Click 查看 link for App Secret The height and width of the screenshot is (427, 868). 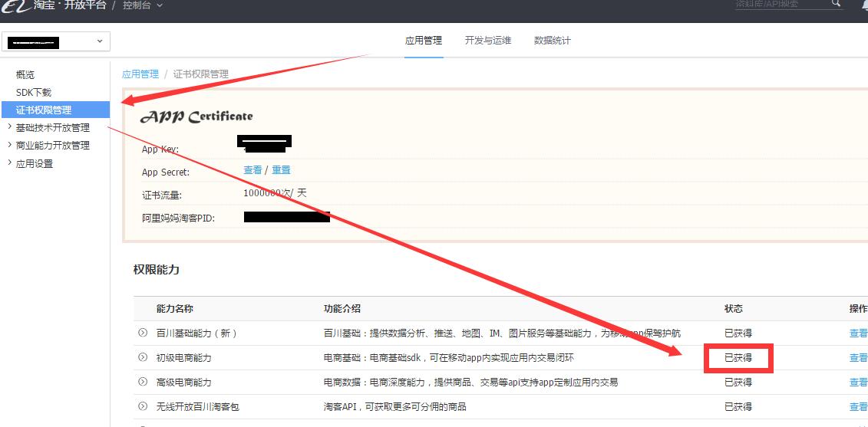pos(252,170)
